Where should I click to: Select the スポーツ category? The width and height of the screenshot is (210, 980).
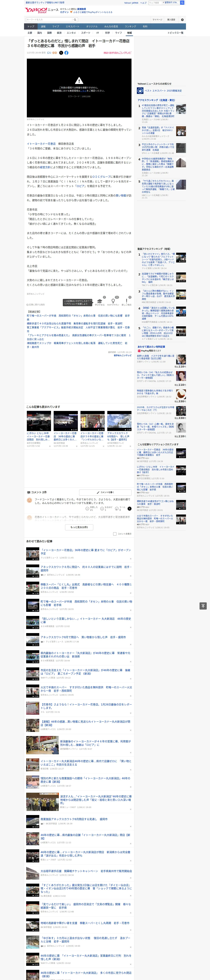pyautogui.click(x=86, y=33)
